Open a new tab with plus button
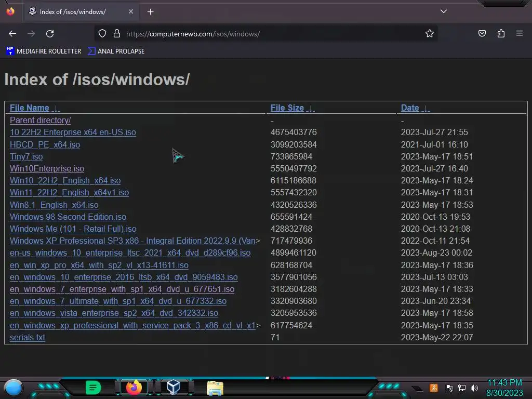 coord(151,12)
